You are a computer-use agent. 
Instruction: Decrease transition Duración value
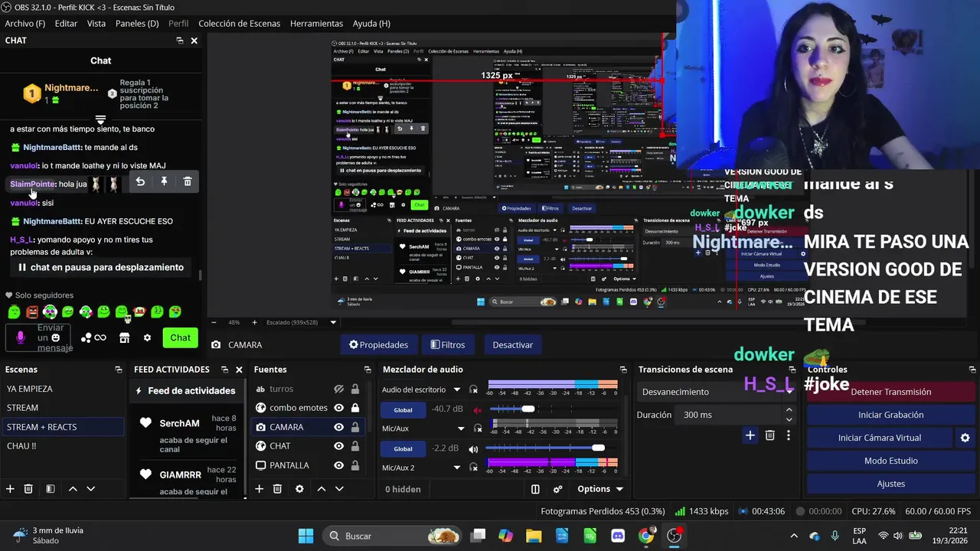[x=789, y=419]
